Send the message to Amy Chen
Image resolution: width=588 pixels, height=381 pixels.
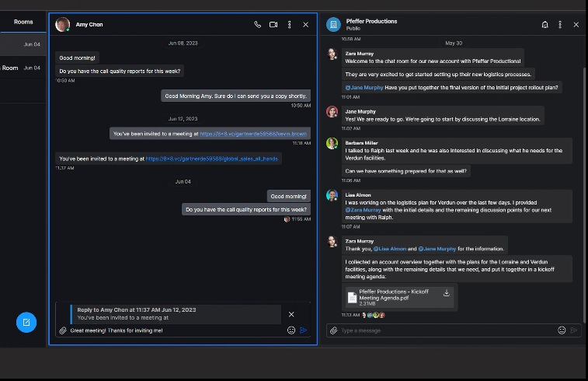click(x=304, y=330)
